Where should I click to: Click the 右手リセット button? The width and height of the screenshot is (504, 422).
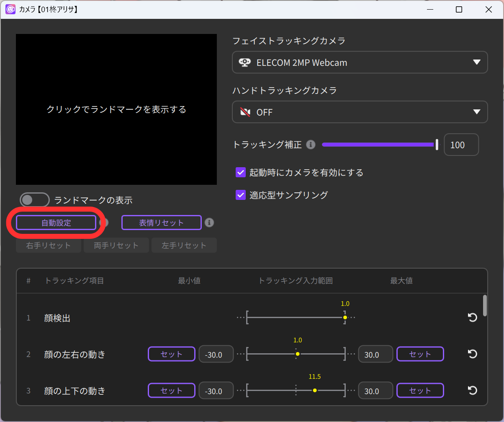coord(49,245)
